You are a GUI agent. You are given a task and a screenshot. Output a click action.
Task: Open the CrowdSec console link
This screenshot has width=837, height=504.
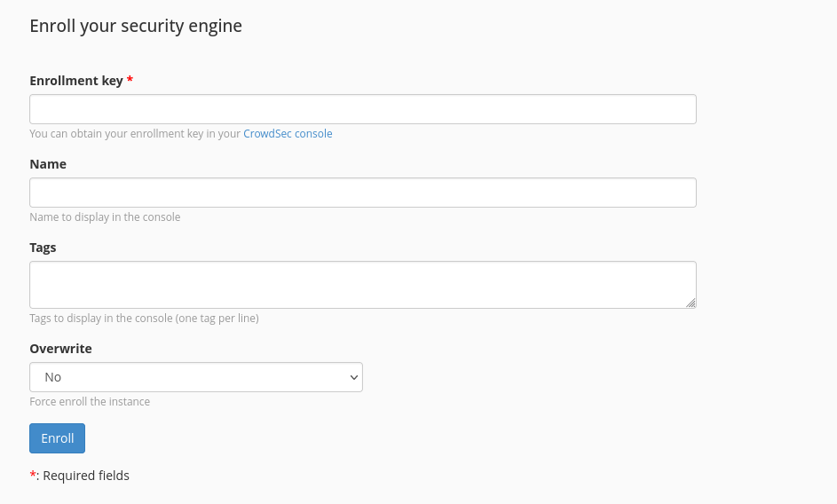288,134
